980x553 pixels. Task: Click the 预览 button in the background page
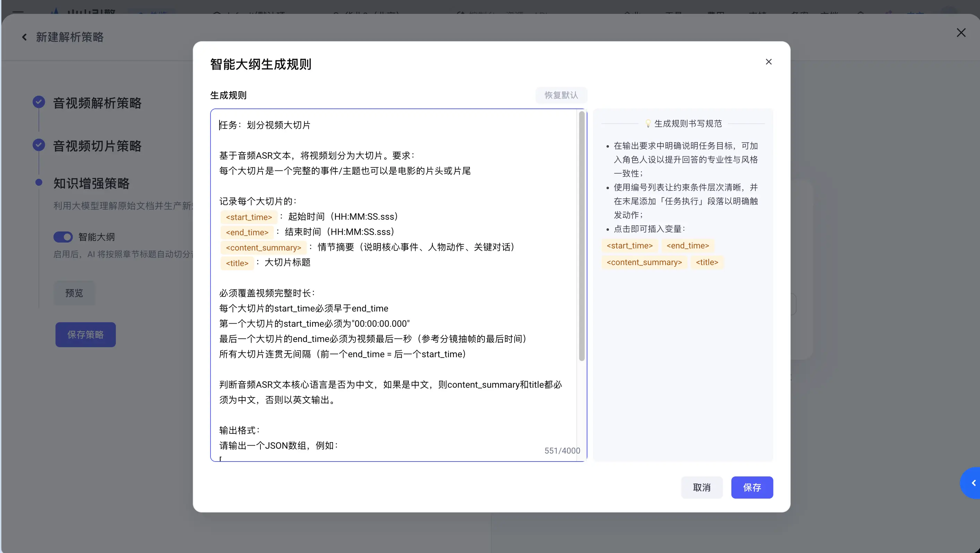tap(74, 293)
